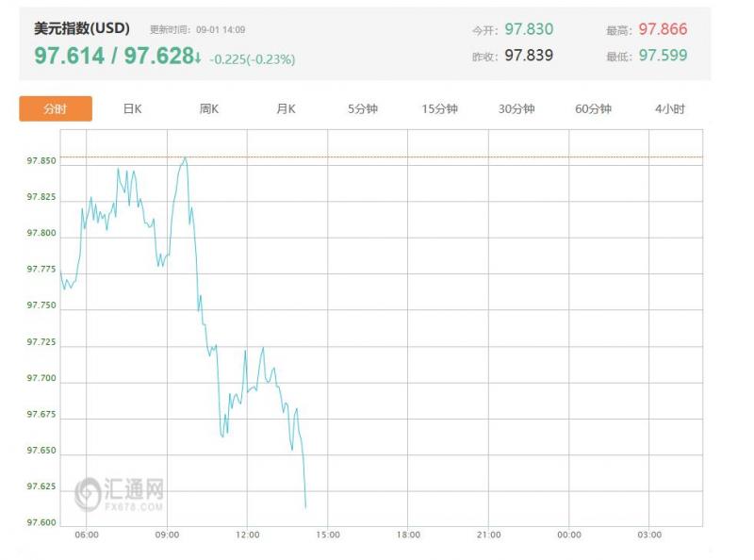This screenshot has height=560, width=754.
Task: Click the -0.225(-0.23%) change text
Action: 253,58
